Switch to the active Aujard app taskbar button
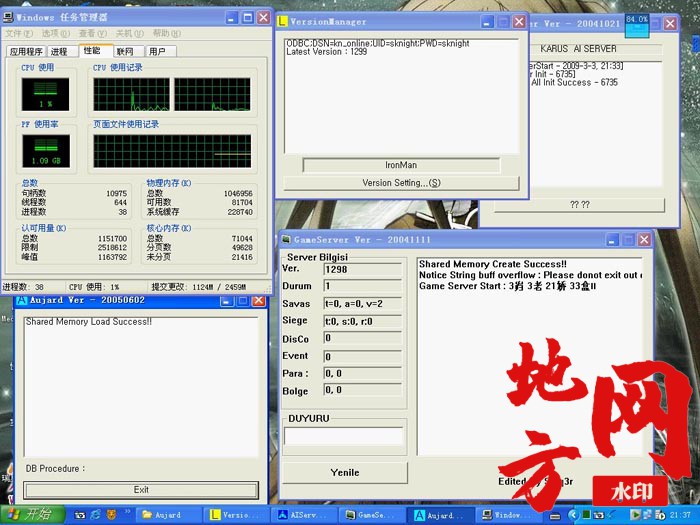The height and width of the screenshot is (525, 700). (x=440, y=515)
